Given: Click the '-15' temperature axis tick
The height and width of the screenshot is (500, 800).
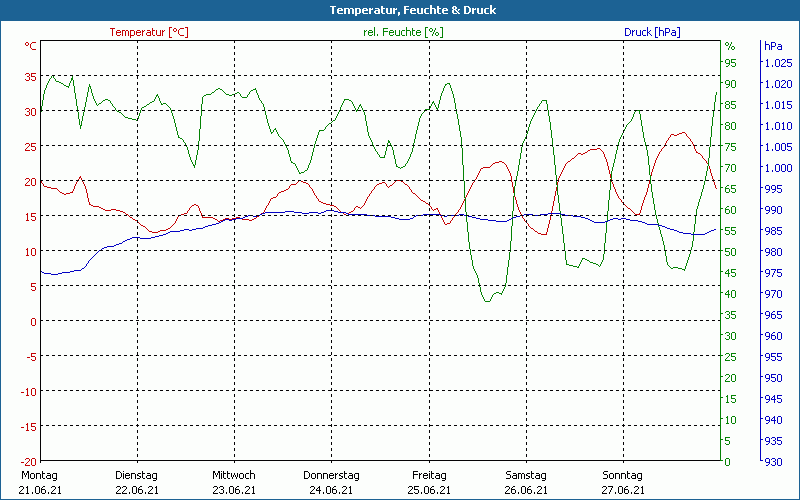Looking at the screenshot, I should click(28, 427).
